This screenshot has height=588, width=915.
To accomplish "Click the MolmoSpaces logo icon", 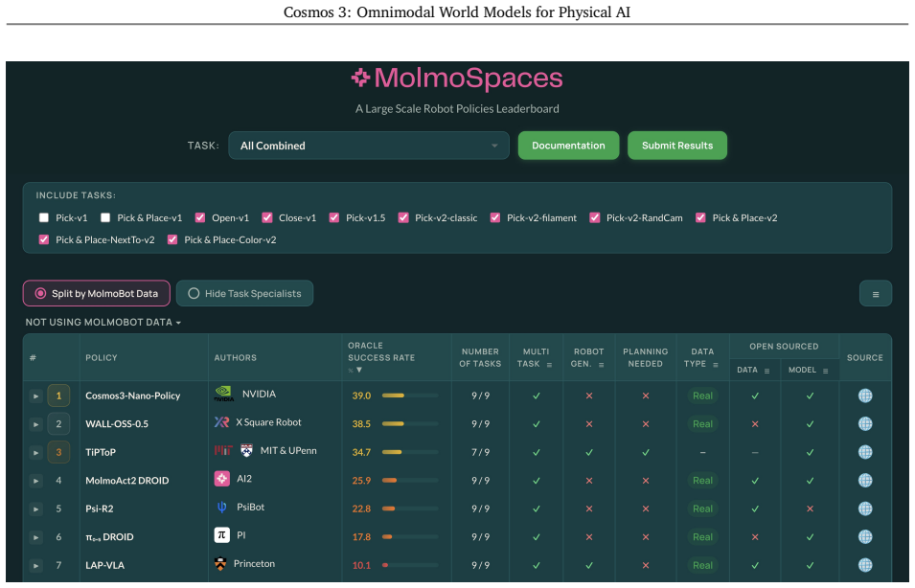I will (x=360, y=78).
